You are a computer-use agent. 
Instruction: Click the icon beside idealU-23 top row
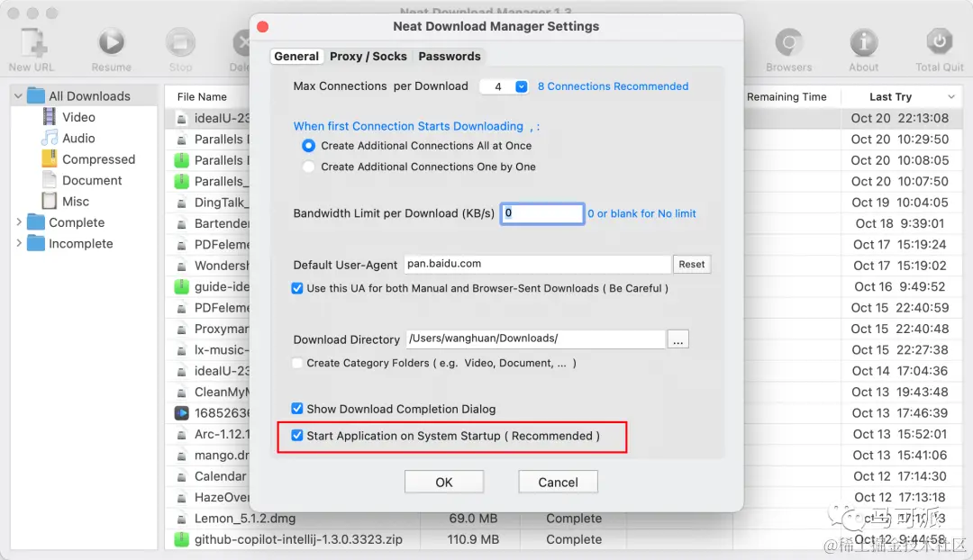(182, 118)
